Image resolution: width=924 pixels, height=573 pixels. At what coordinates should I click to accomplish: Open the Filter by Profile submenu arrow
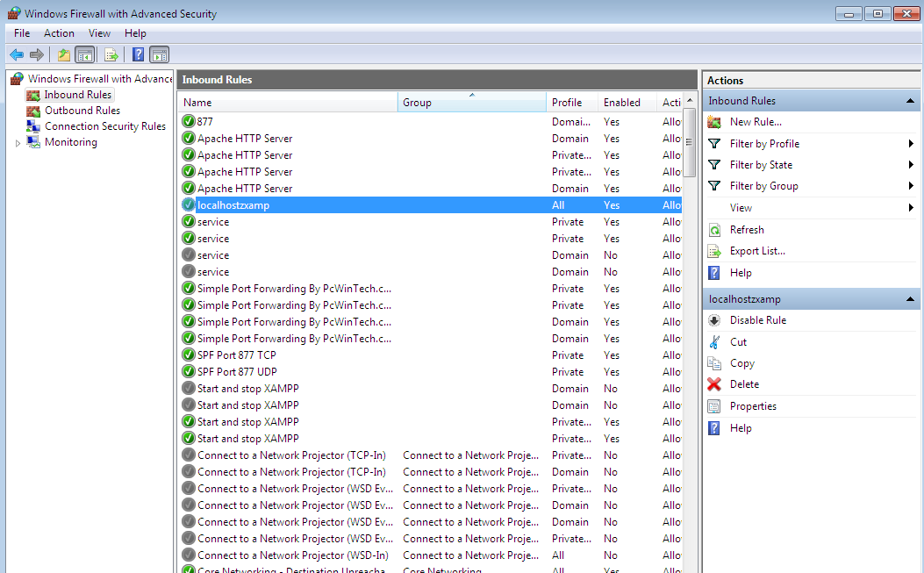coord(911,143)
